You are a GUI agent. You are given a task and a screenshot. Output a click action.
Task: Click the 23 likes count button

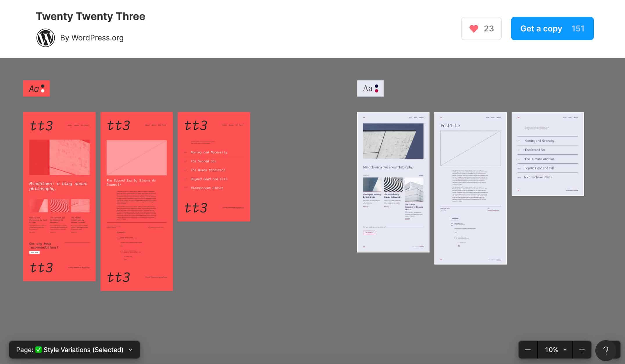point(481,28)
